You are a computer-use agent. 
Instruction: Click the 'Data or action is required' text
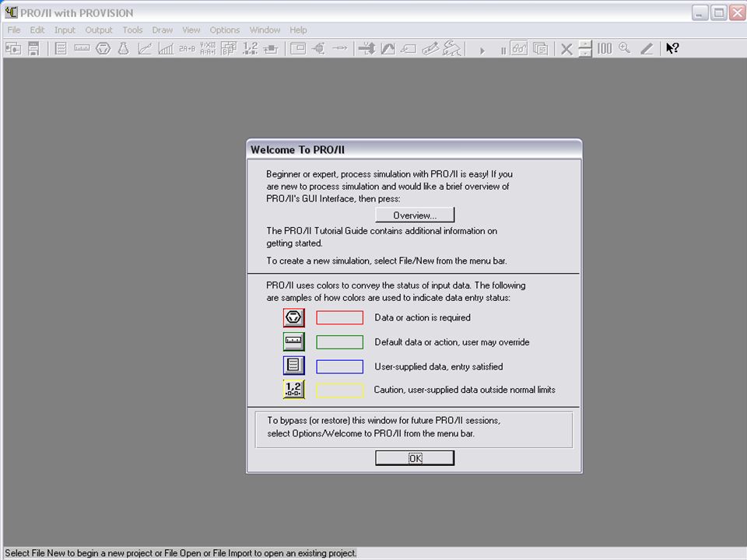422,317
